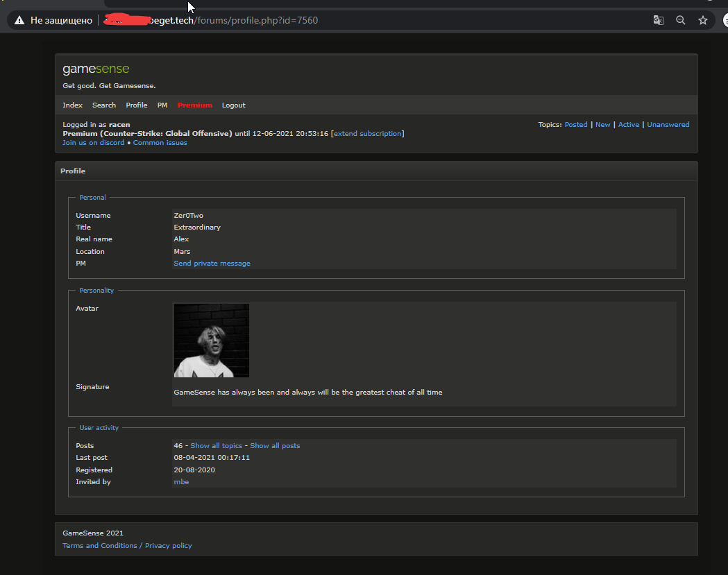The height and width of the screenshot is (575, 728).
Task: Click Show all posts link
Action: tap(275, 445)
